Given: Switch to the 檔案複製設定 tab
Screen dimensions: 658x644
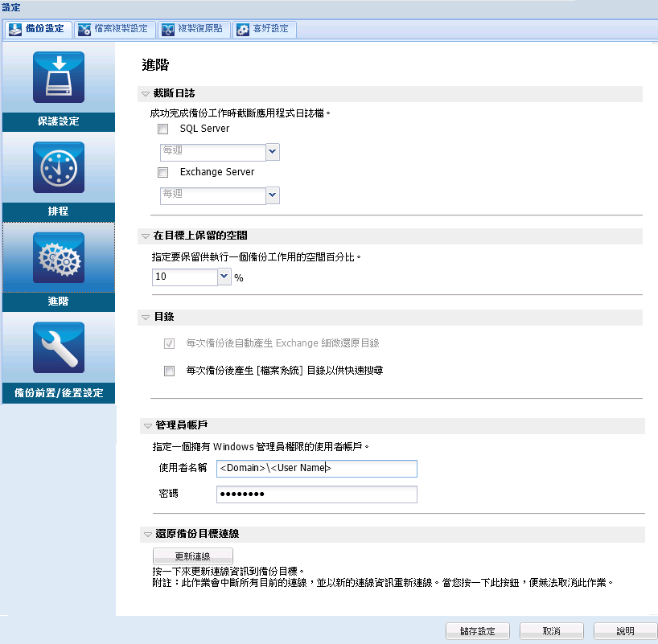Looking at the screenshot, I should (115, 30).
